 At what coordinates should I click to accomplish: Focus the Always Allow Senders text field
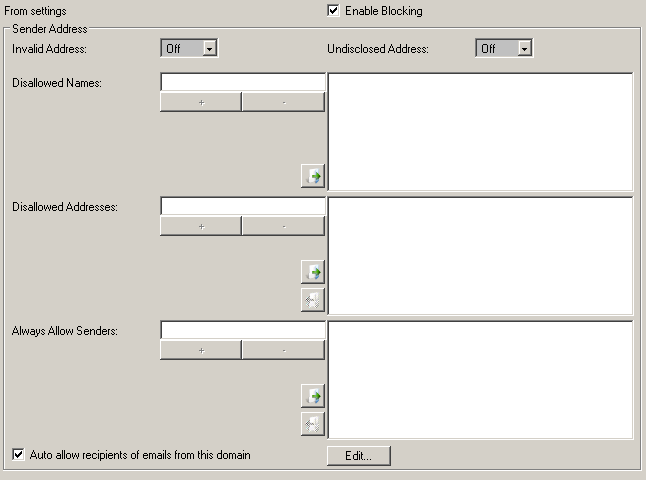coord(242,330)
